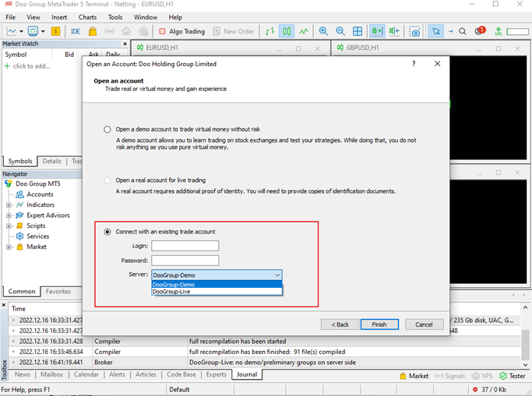Open the Charts menu

(87, 17)
